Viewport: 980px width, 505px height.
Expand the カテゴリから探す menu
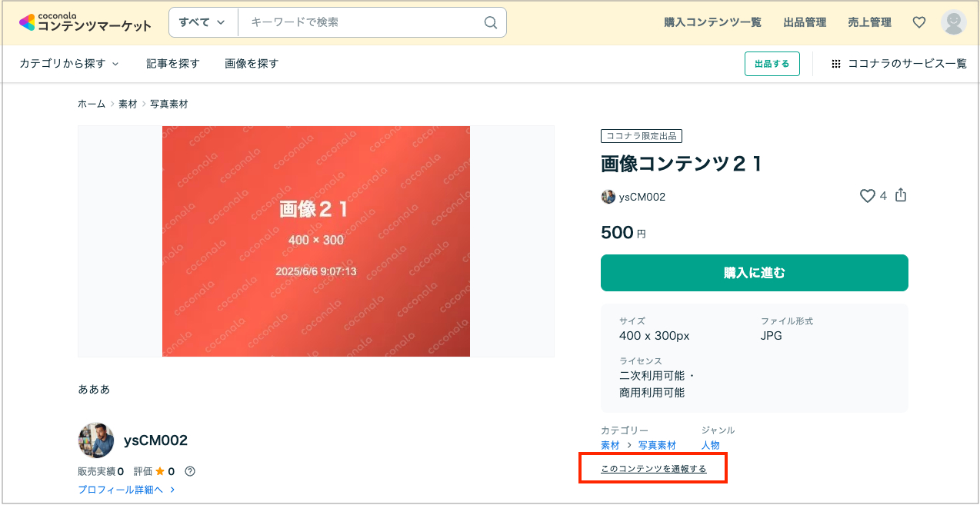pos(69,64)
